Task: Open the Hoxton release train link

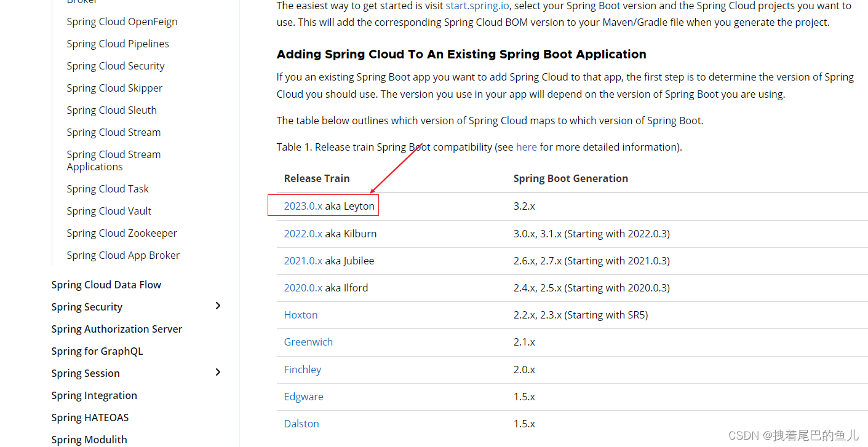Action: point(300,314)
